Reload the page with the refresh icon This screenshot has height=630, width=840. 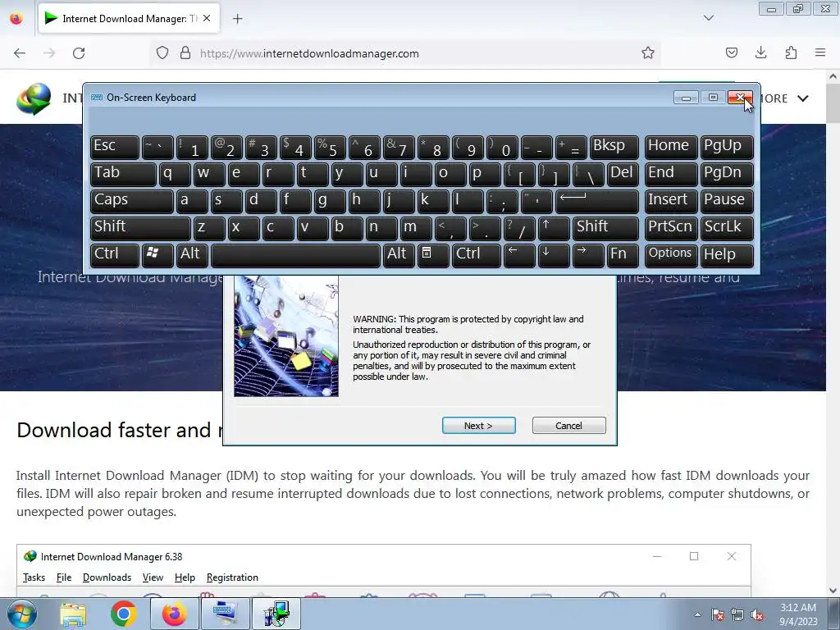click(x=79, y=53)
